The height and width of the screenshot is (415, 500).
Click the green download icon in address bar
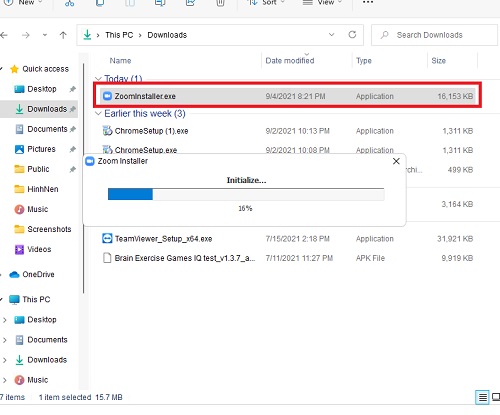tap(87, 35)
